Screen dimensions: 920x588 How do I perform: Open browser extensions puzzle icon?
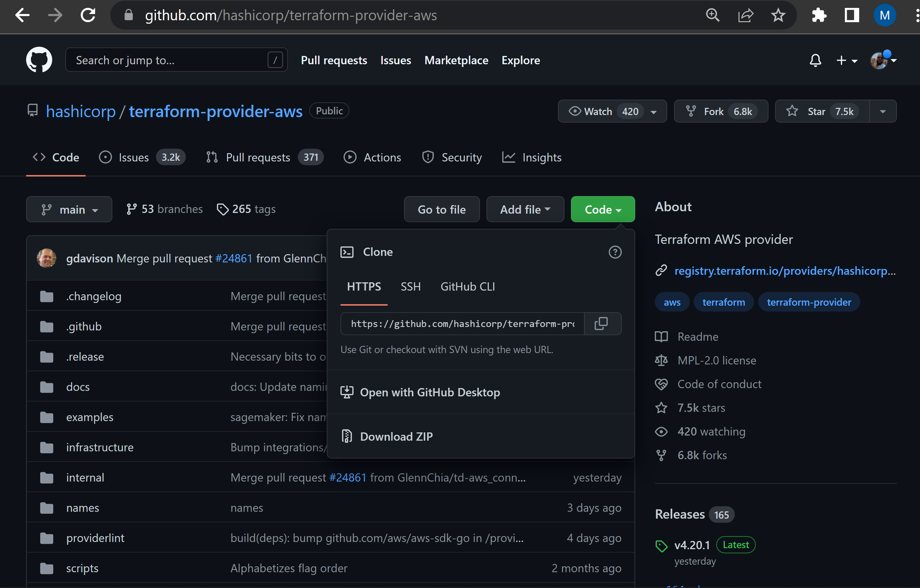819,15
